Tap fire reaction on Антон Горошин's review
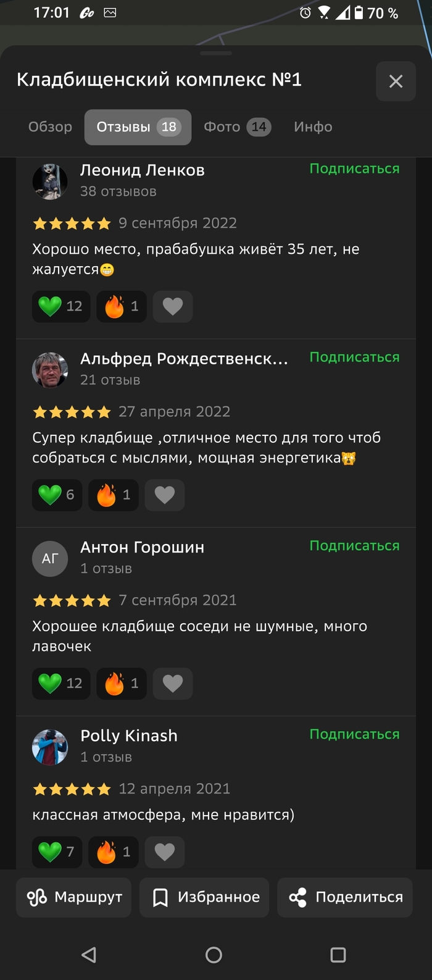The width and height of the screenshot is (432, 980). click(122, 684)
